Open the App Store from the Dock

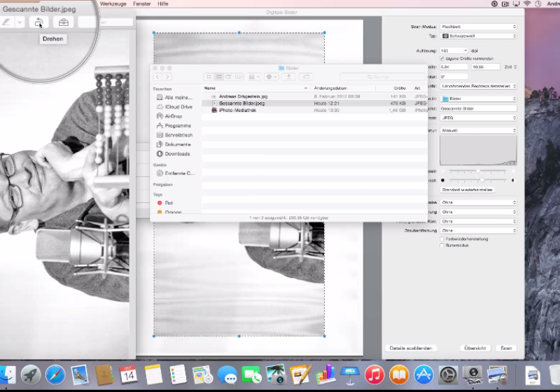423,374
